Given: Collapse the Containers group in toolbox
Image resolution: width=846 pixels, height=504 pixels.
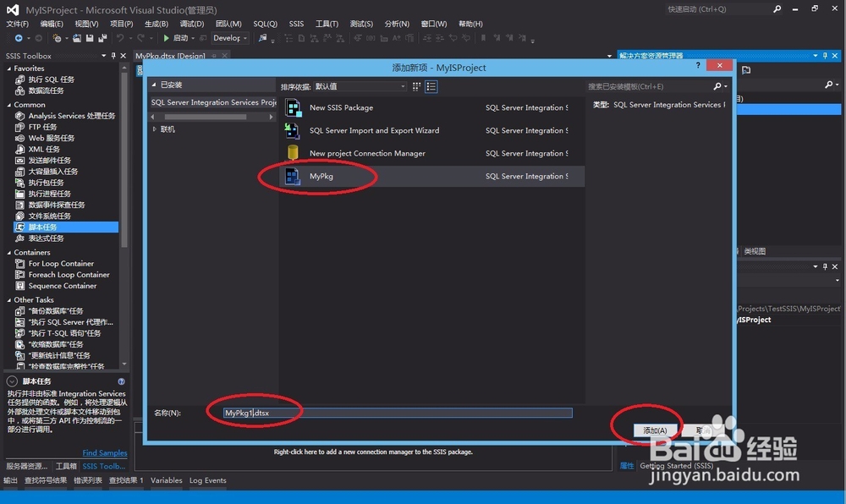Looking at the screenshot, I should point(9,253).
